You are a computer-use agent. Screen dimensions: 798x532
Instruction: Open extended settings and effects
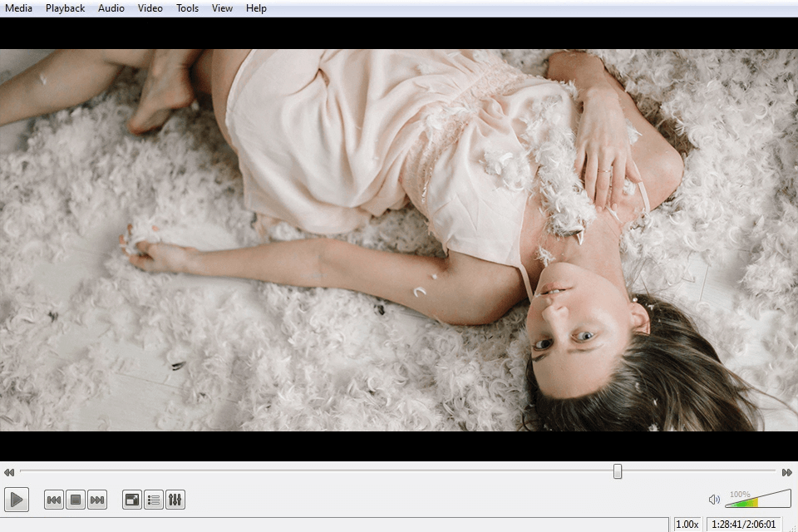point(175,500)
